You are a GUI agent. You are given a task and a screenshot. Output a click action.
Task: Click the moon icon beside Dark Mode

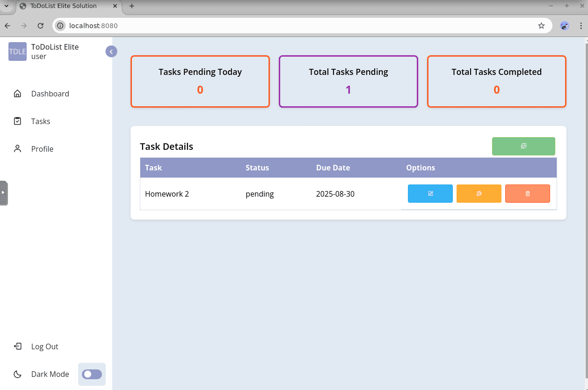17,374
